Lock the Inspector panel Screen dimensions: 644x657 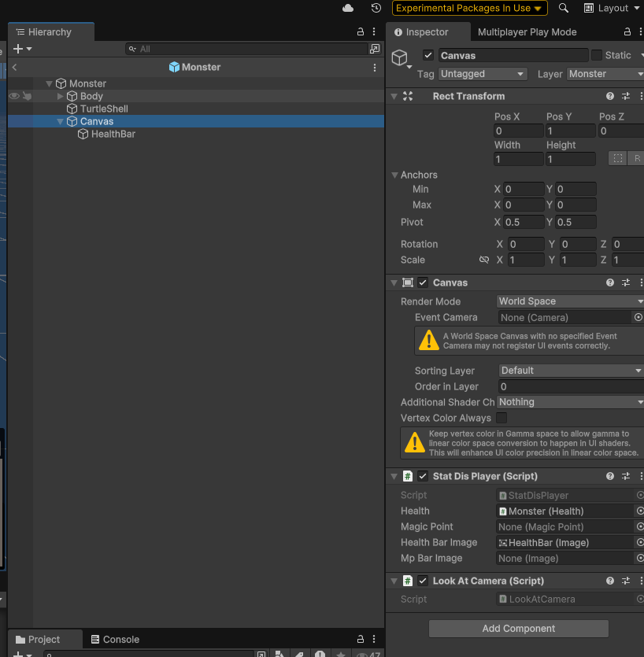pyautogui.click(x=627, y=31)
